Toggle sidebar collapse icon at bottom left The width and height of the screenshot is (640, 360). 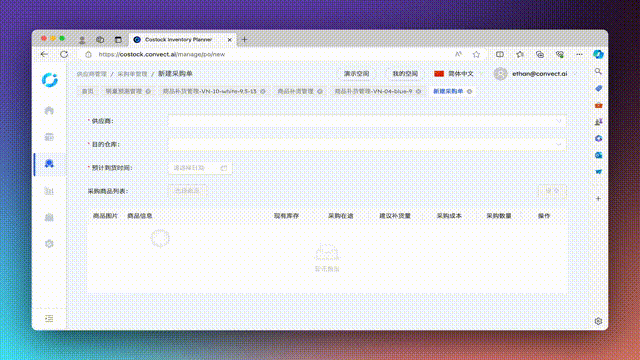click(49, 318)
